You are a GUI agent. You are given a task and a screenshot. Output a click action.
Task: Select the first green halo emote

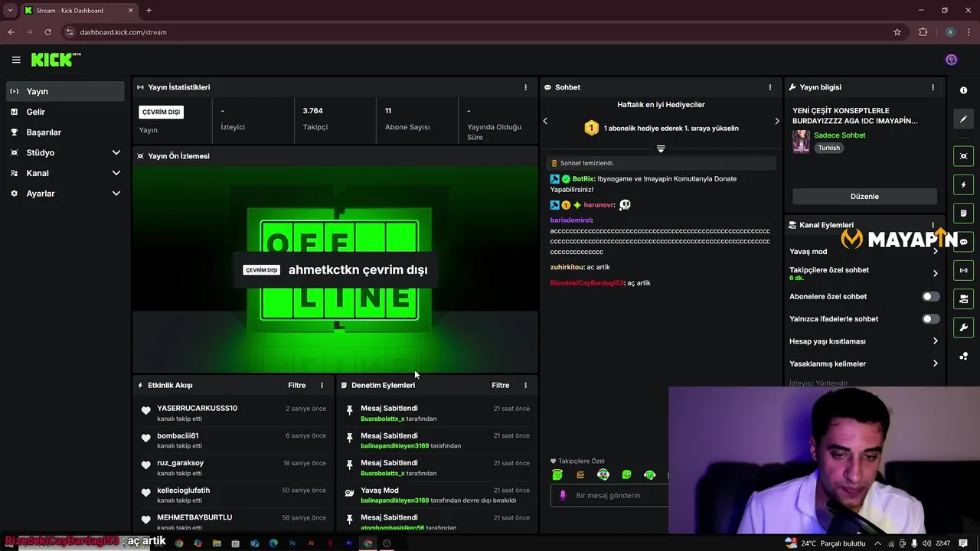point(557,475)
